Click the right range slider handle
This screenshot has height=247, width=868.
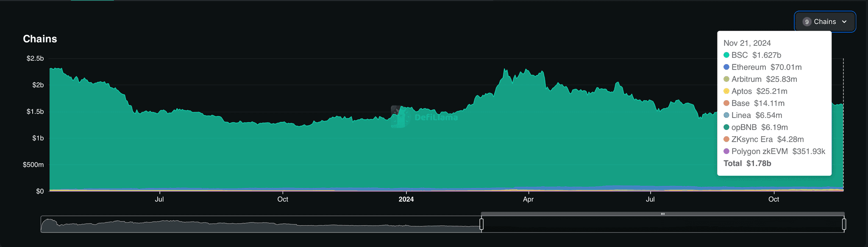(844, 224)
